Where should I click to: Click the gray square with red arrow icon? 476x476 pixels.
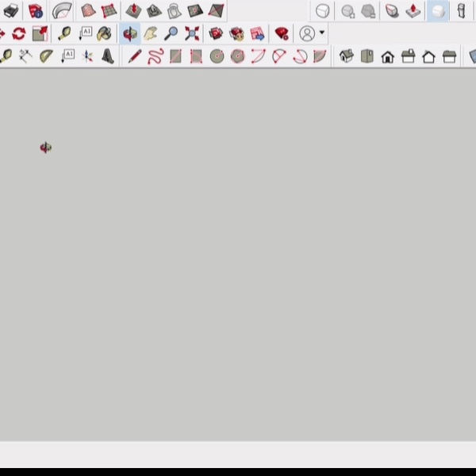[x=40, y=33]
